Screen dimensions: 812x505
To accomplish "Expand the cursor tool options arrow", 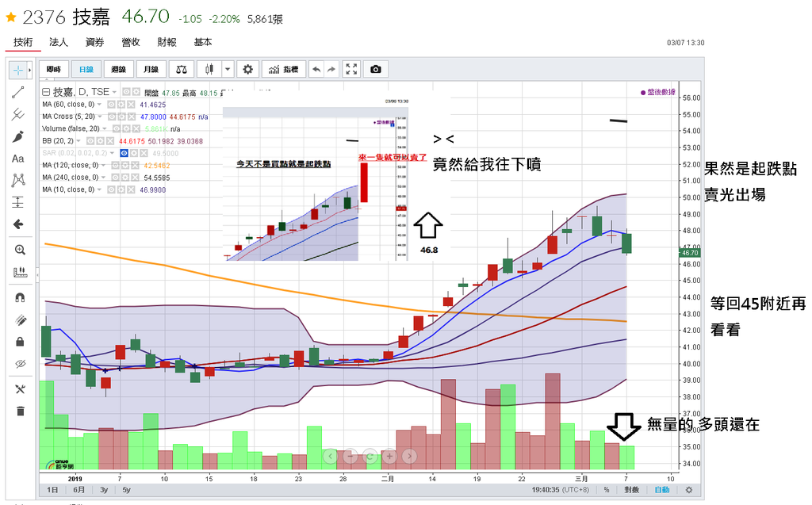I will [29, 70].
